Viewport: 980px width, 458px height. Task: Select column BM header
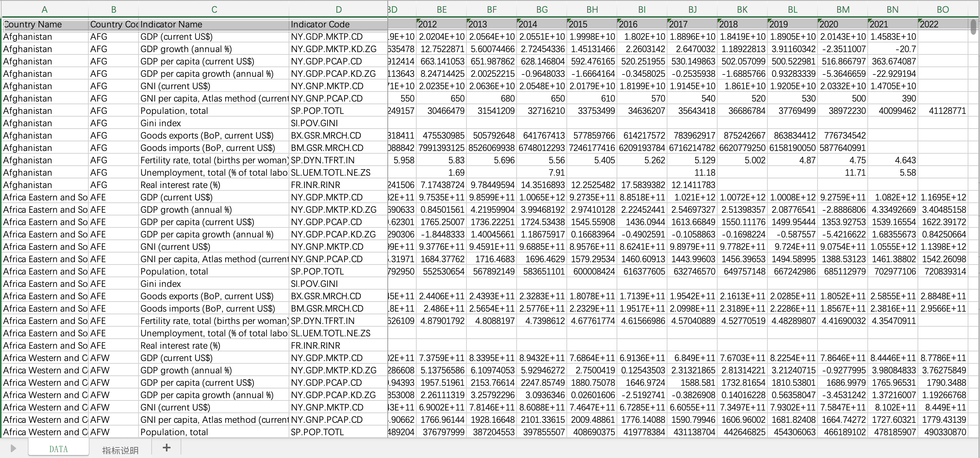[x=843, y=10]
